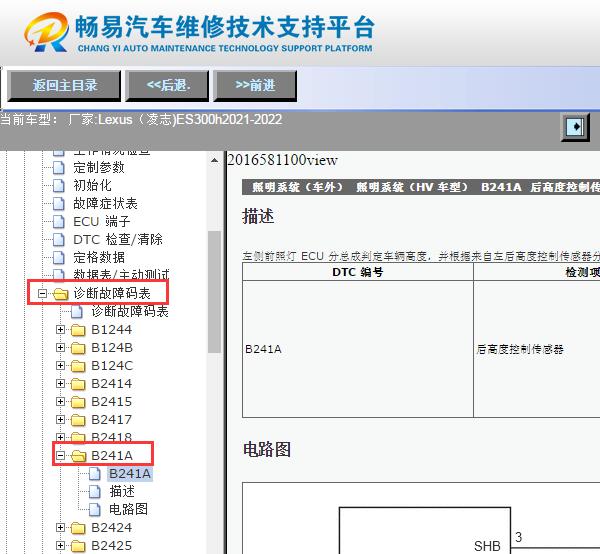Select the B2415 folder icon
The height and width of the screenshot is (554, 600).
[78, 402]
